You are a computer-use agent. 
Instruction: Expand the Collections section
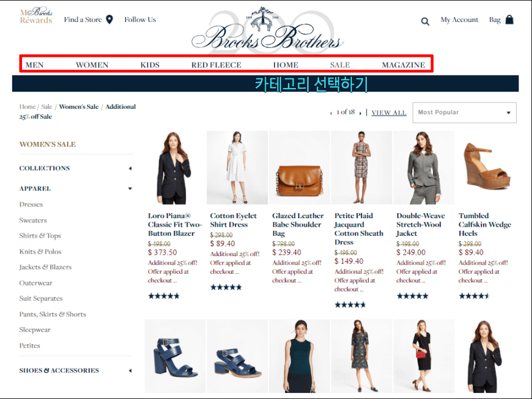130,169
